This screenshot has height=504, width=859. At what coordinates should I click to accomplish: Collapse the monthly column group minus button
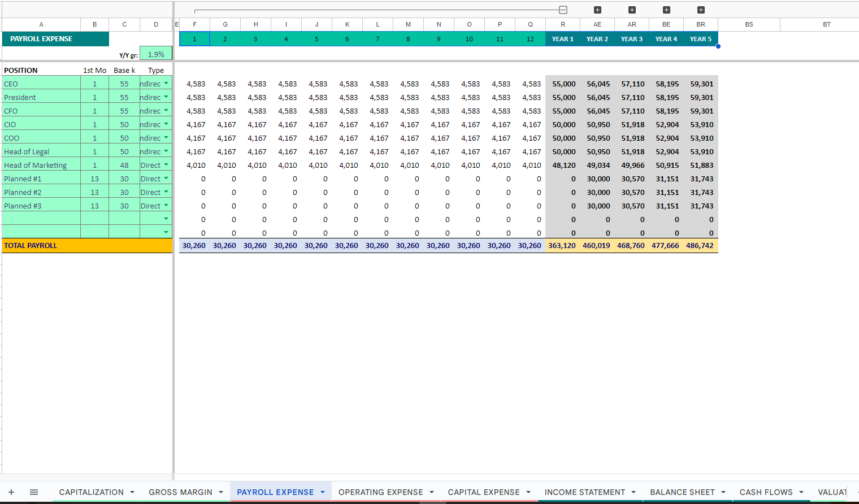(x=563, y=10)
